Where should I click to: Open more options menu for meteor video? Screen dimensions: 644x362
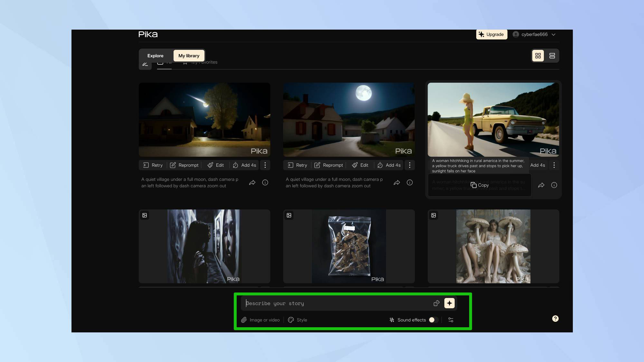click(265, 165)
